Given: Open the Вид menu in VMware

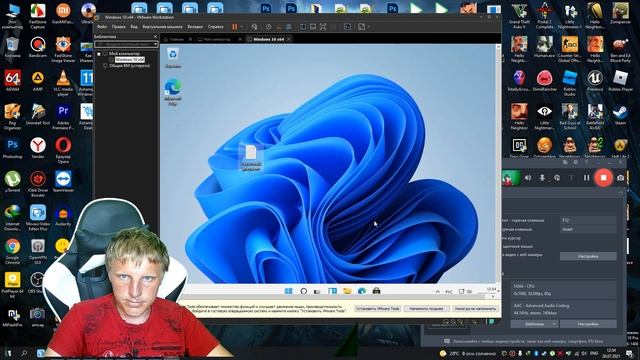Looking at the screenshot, I should [x=134, y=27].
